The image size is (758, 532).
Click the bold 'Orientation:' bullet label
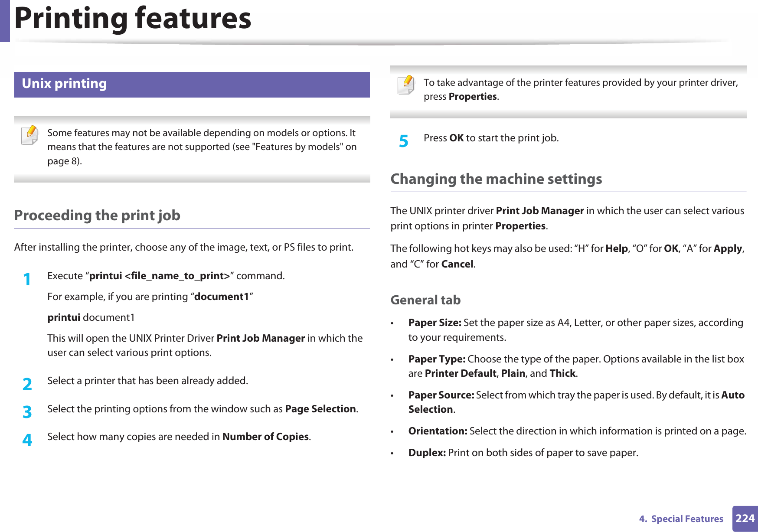438,431
